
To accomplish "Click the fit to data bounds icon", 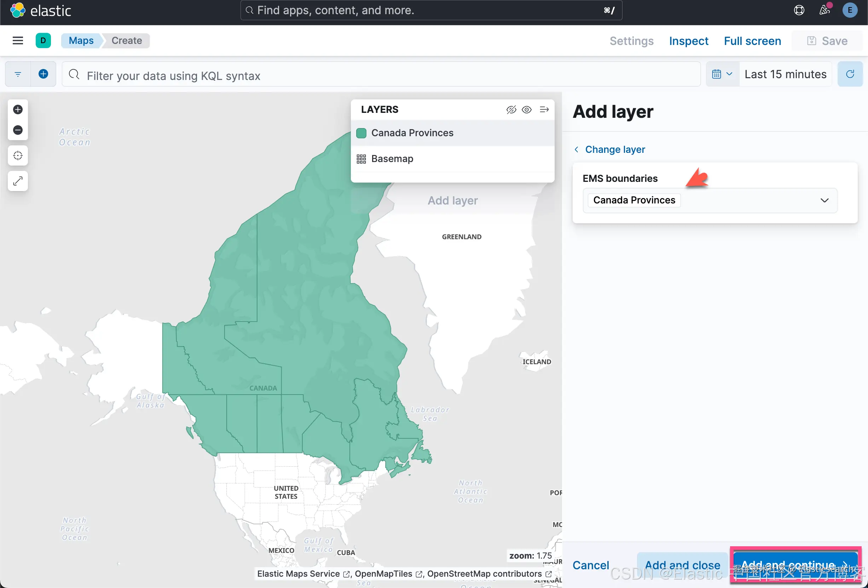I will click(18, 155).
